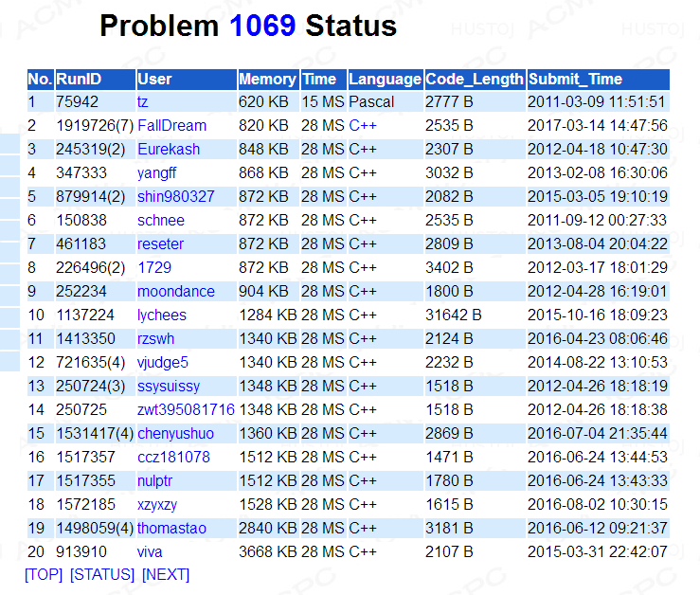Select submit time 2016-08-02 10:30:15
The image size is (700, 595).
click(x=599, y=504)
